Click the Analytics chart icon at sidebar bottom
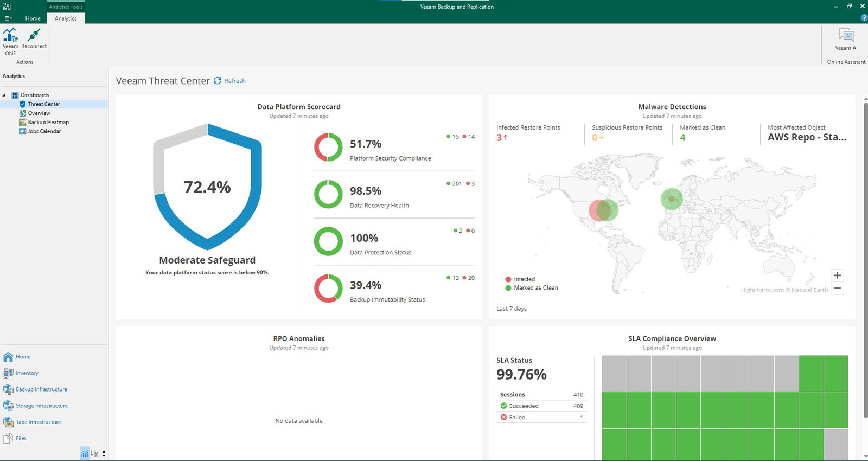Screen dimensions: 868x461 (85, 453)
